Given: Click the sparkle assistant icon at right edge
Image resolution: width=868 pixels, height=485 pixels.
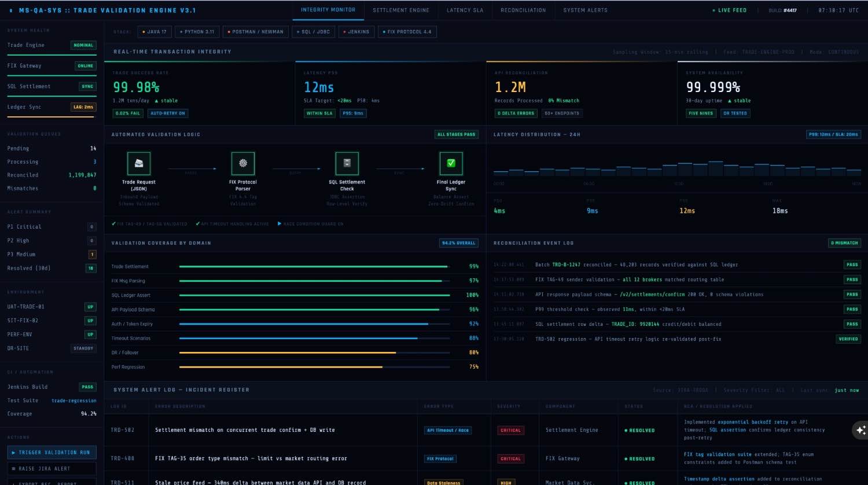Looking at the screenshot, I should (860, 430).
